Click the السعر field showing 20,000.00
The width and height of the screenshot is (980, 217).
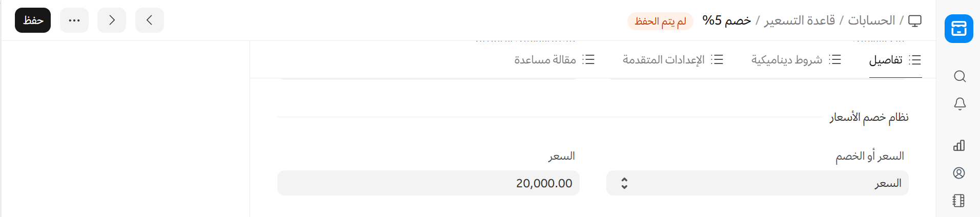click(x=428, y=183)
